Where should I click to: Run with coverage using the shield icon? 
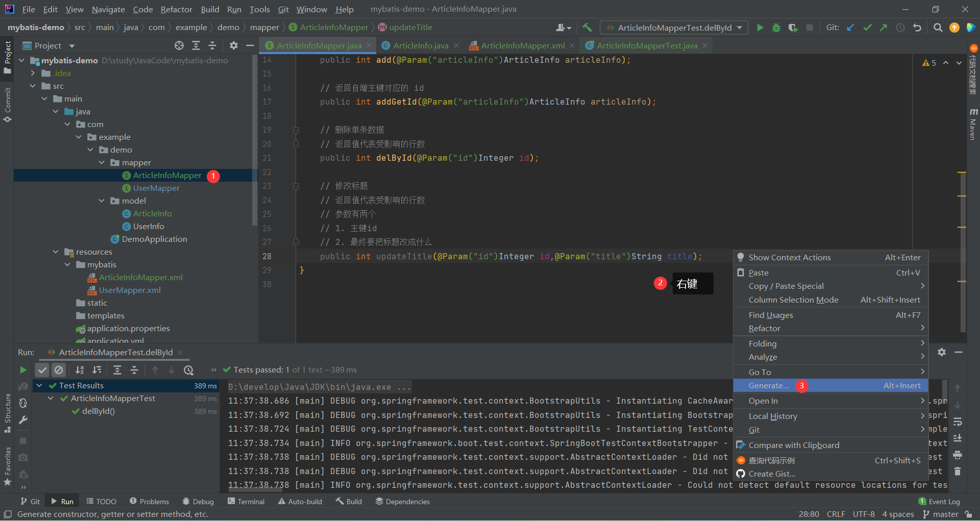[793, 28]
